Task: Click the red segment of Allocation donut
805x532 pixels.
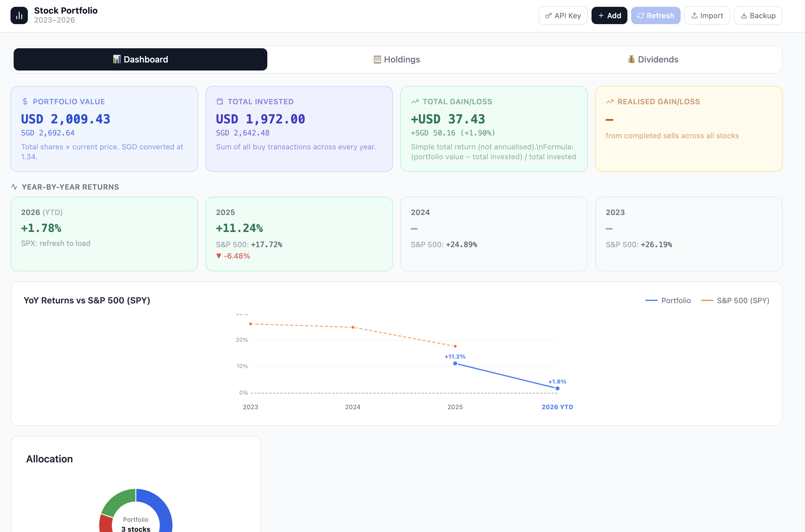Action: (105, 524)
